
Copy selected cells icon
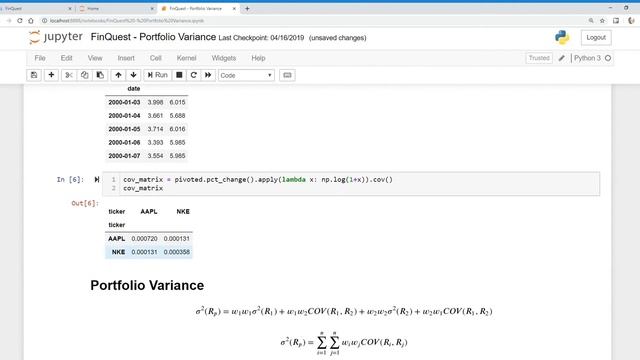pyautogui.click(x=84, y=75)
